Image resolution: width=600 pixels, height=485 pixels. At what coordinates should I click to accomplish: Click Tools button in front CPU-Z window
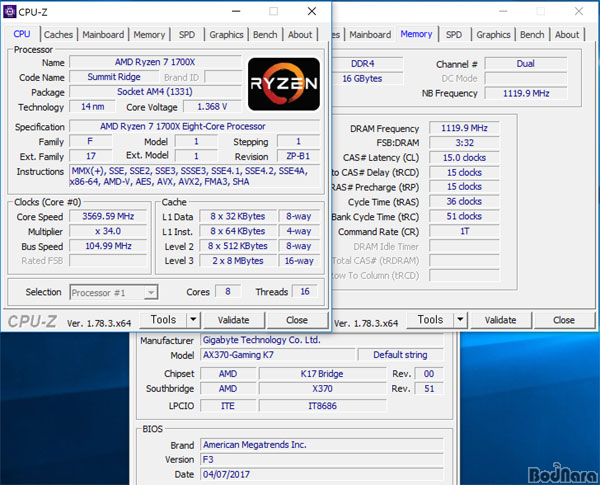coord(163,320)
